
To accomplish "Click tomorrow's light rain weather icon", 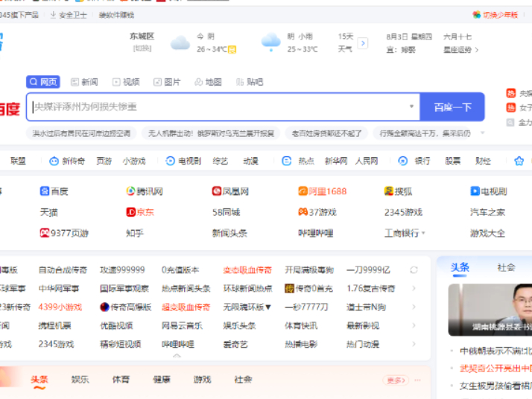I will tap(270, 42).
